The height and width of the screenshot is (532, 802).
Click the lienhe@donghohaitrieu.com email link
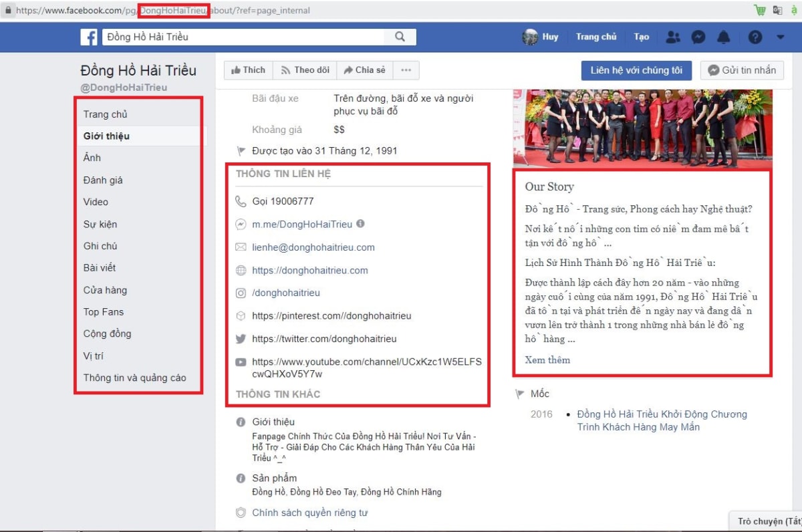(x=313, y=247)
